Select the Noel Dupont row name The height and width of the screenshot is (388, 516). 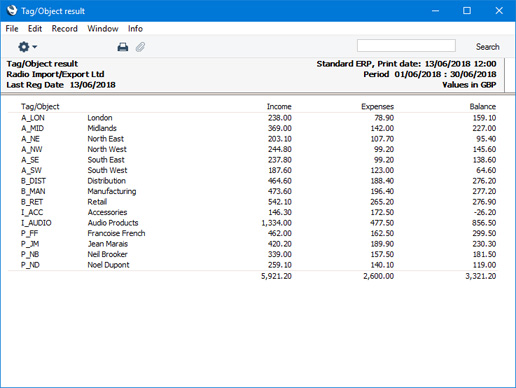click(108, 265)
